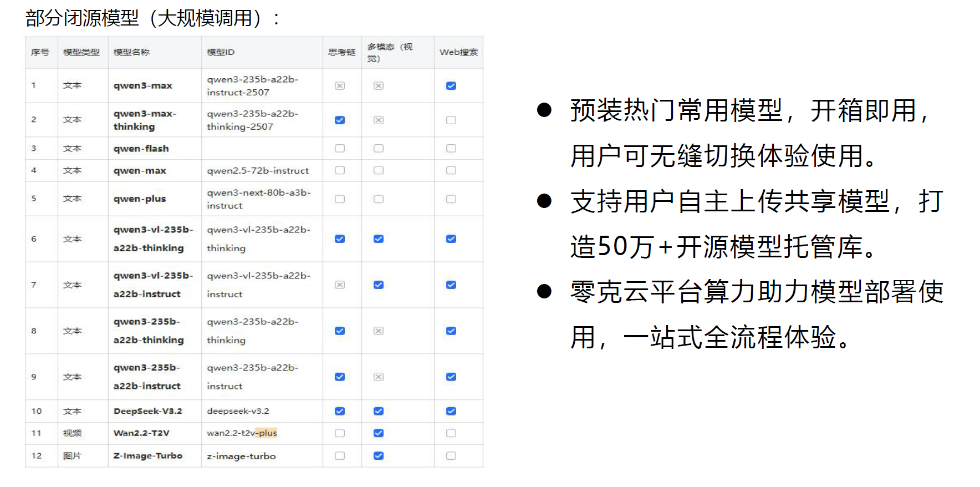Click the Web搜索 column header
This screenshot has width=980, height=487.
[x=458, y=52]
